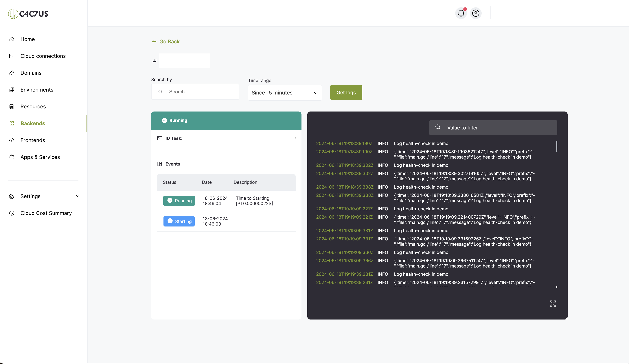Image resolution: width=629 pixels, height=364 pixels.
Task: Click the JSON log entry timed 19:18:39.338016581Z
Action: pyautogui.click(x=464, y=198)
